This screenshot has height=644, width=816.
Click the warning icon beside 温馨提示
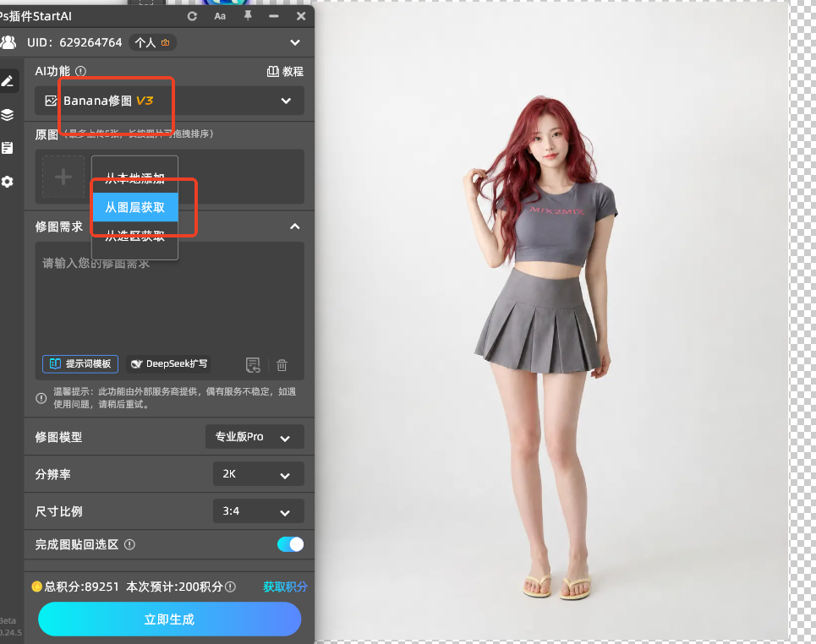coord(41,398)
